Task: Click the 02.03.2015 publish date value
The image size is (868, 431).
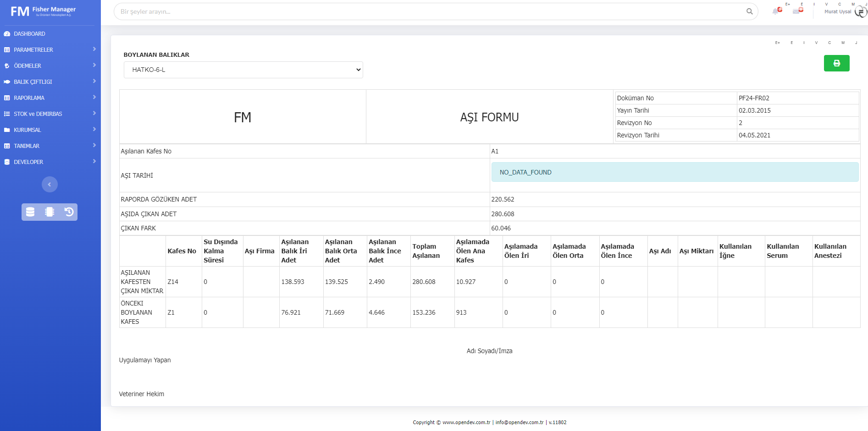Action: tap(755, 110)
